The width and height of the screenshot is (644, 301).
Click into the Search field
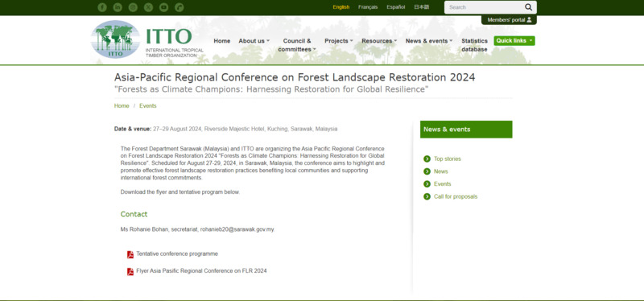coord(484,7)
